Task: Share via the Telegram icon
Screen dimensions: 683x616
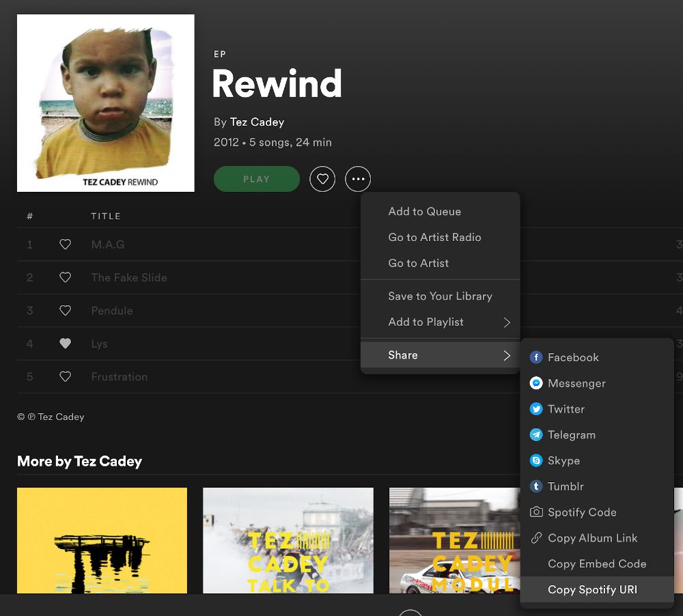Action: (536, 435)
